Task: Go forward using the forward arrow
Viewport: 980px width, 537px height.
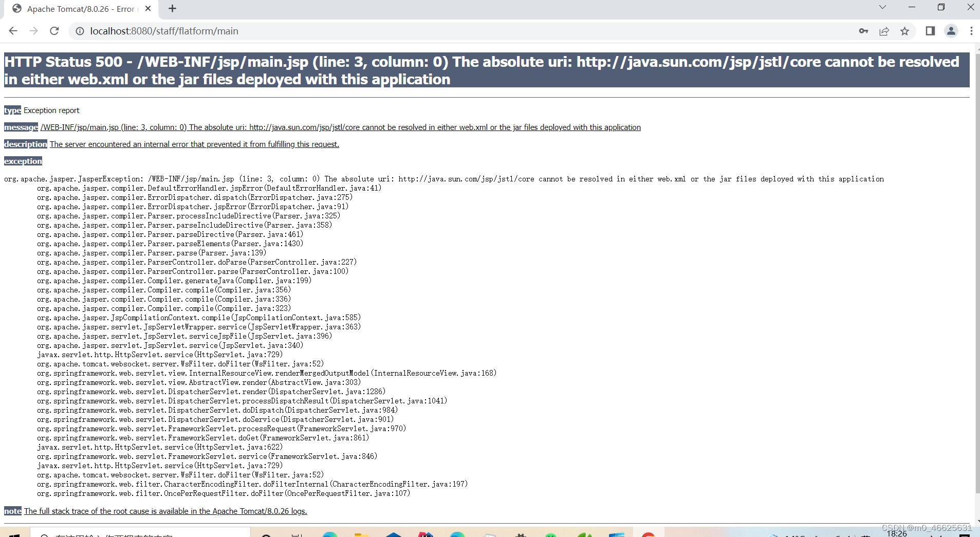Action: tap(33, 31)
